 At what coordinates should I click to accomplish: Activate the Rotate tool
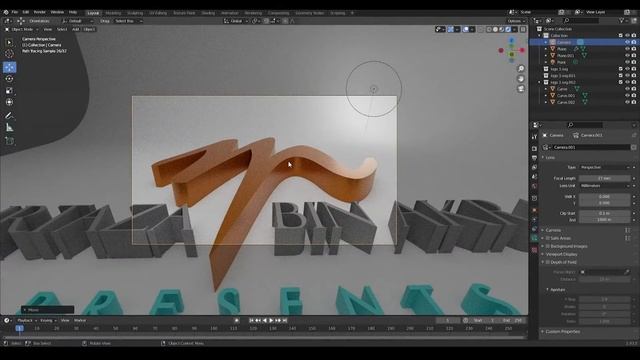(9, 79)
